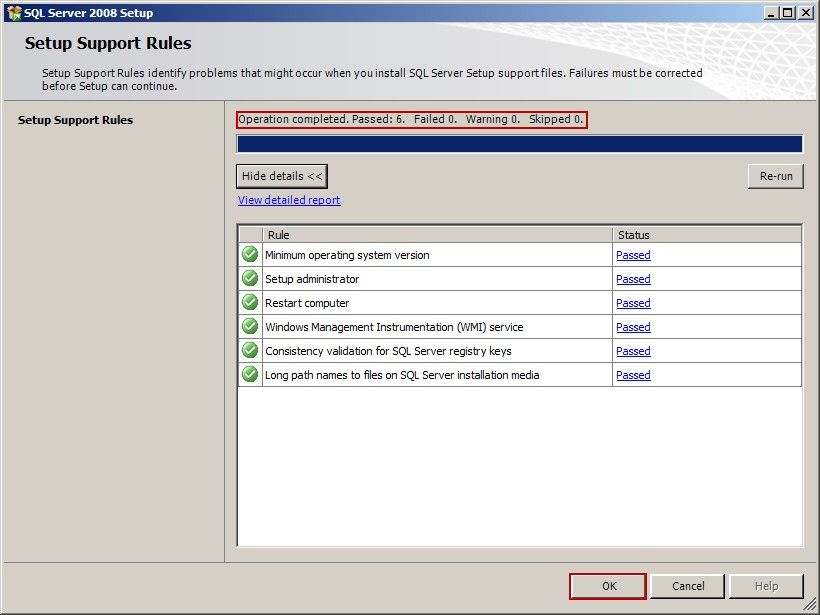Viewport: 820px width, 615px height.
Task: Confirm with the OK button
Action: [608, 586]
